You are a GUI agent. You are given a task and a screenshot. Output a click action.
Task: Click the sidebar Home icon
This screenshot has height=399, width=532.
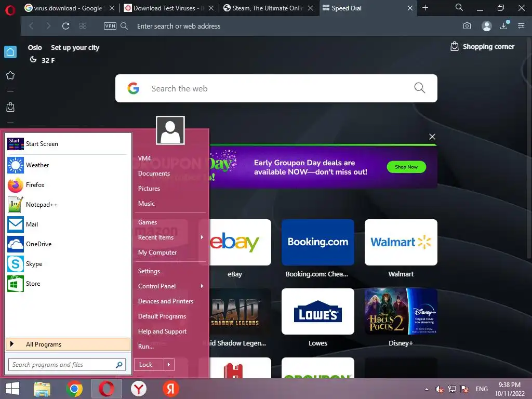click(x=10, y=52)
